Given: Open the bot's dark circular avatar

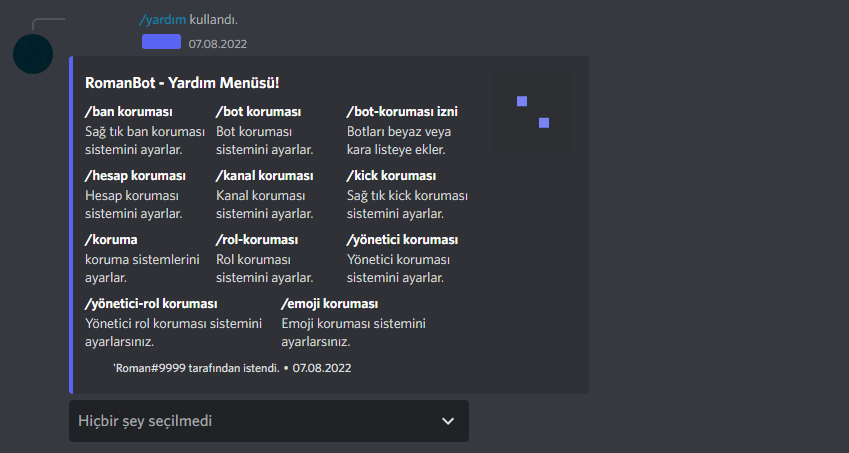Looking at the screenshot, I should [33, 54].
